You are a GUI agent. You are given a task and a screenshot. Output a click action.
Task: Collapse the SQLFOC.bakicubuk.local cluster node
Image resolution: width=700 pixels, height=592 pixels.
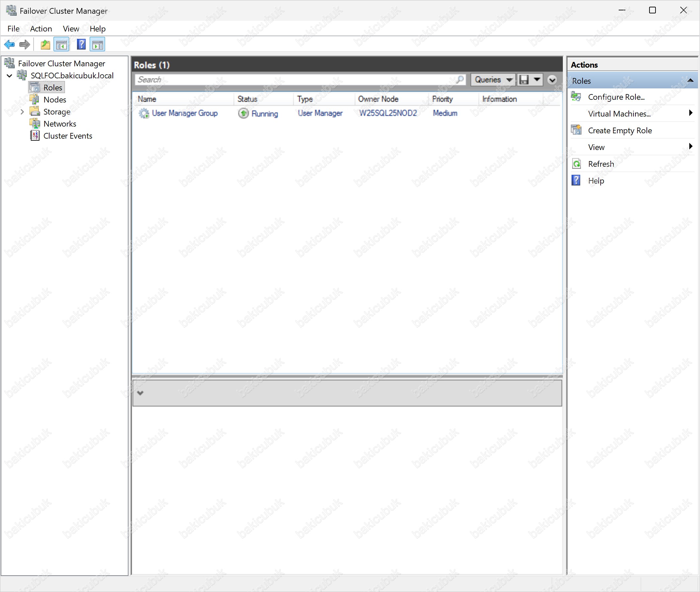coord(10,76)
